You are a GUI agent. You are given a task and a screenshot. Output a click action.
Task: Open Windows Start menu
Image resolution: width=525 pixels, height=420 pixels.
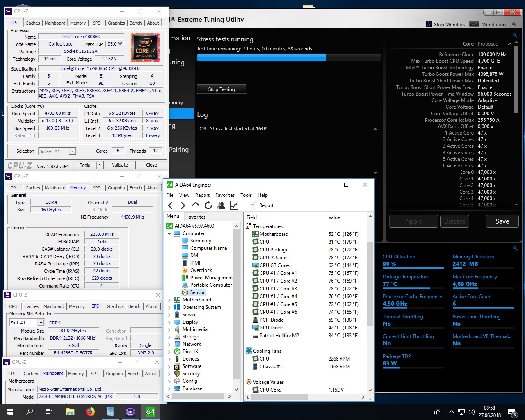(x=10, y=412)
